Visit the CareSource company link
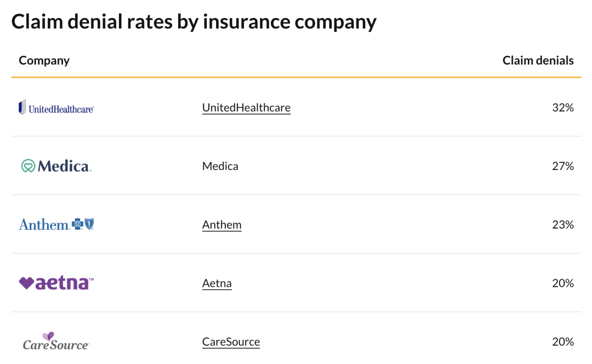This screenshot has width=592, height=364. (231, 342)
